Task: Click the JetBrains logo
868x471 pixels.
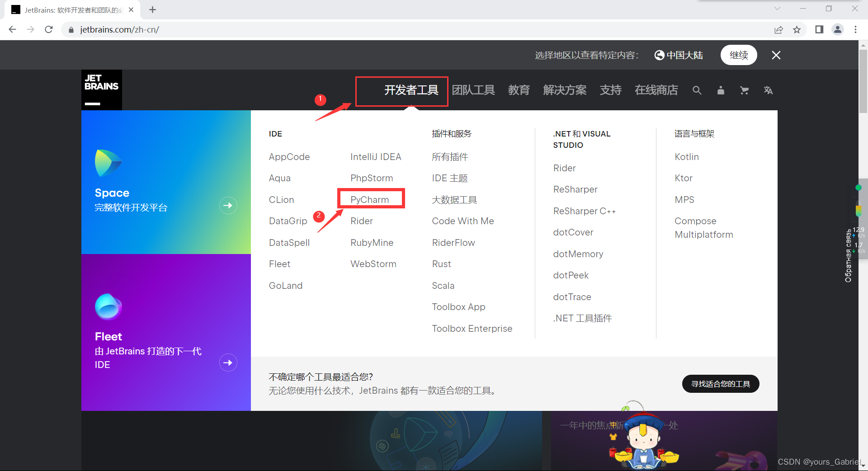Action: (x=102, y=90)
